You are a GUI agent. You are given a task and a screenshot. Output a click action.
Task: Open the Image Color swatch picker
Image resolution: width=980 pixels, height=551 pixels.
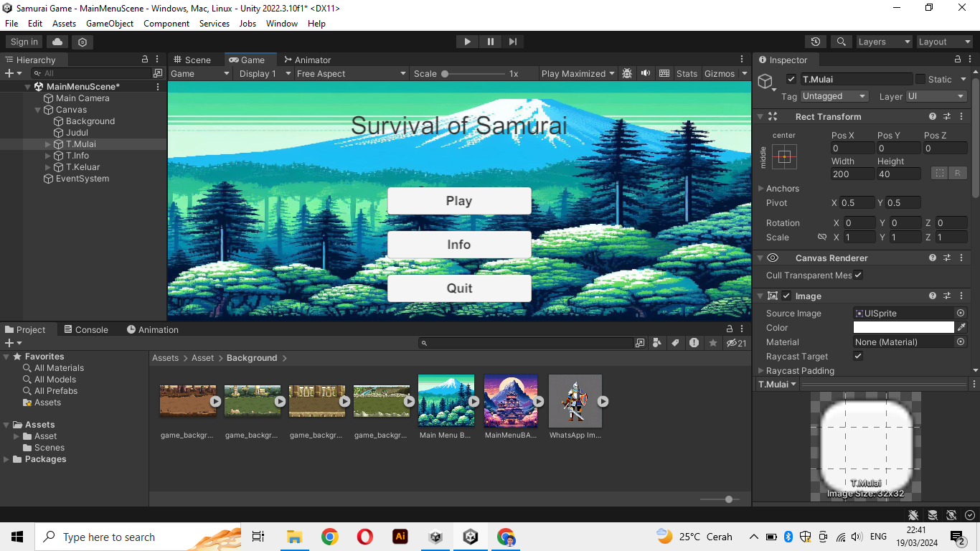coord(903,327)
